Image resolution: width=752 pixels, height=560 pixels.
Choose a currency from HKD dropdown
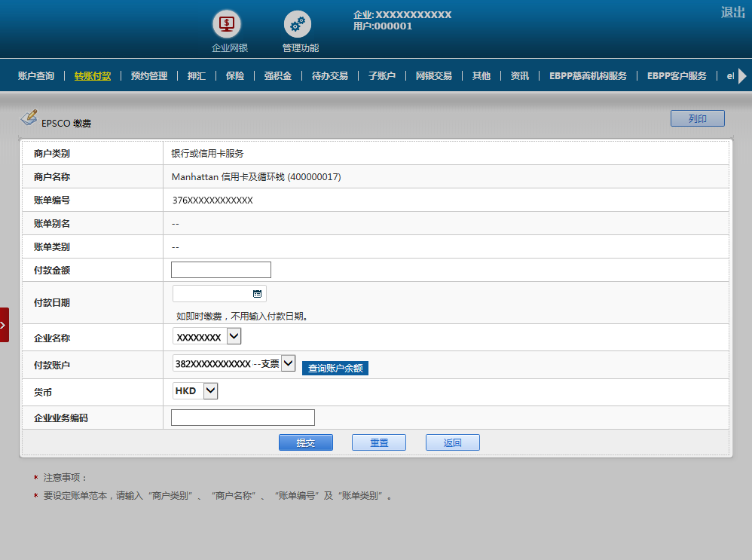[210, 391]
